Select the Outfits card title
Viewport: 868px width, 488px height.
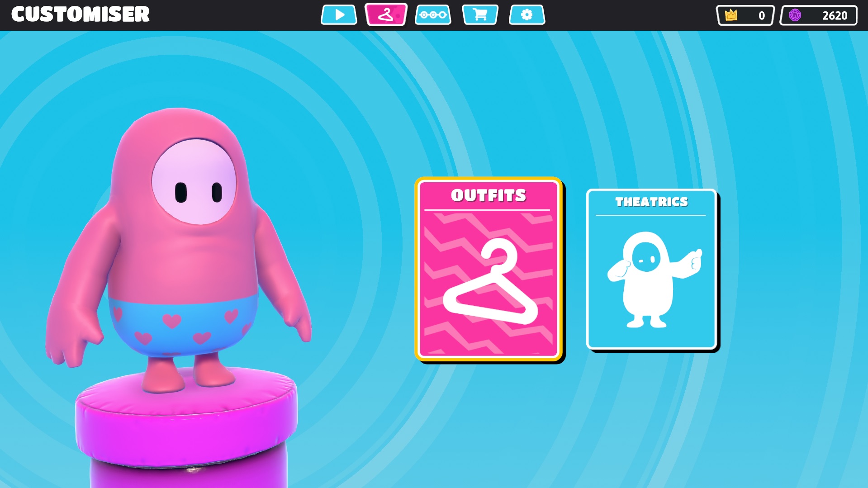tap(489, 195)
